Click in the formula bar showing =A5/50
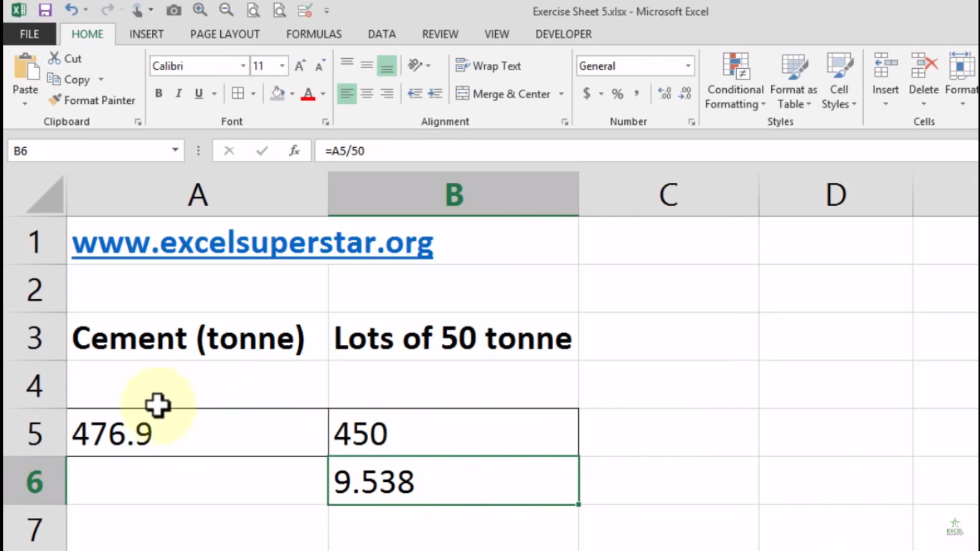This screenshot has width=980, height=551. point(646,151)
